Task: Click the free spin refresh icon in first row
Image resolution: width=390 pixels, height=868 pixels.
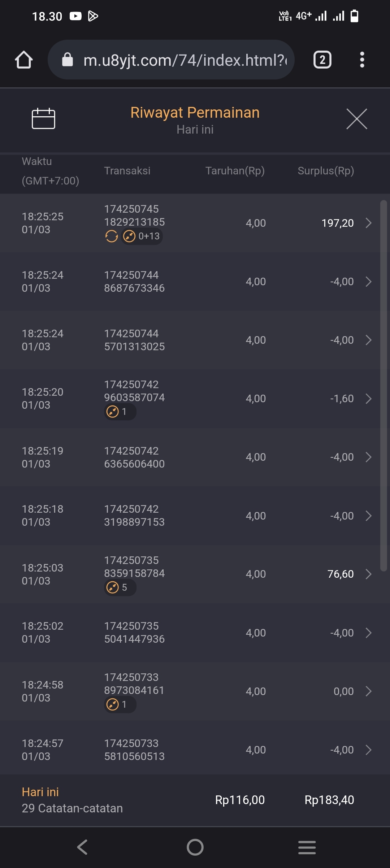Action: 112,236
